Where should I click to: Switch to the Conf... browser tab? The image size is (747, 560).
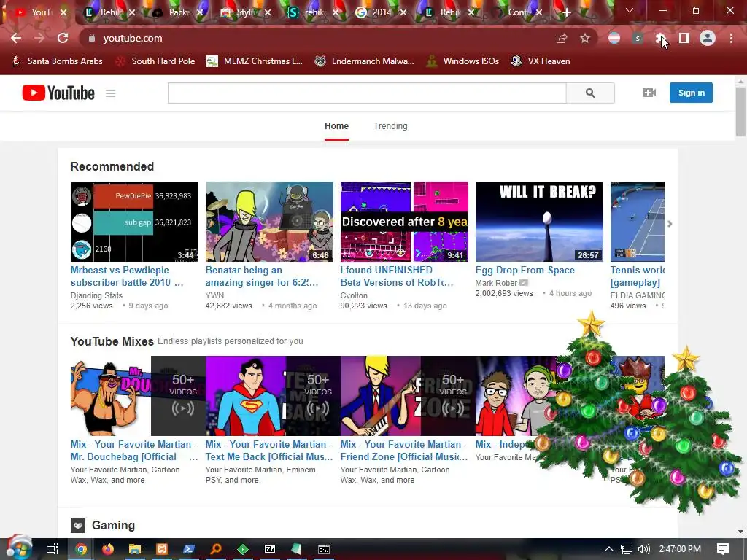[x=517, y=12]
